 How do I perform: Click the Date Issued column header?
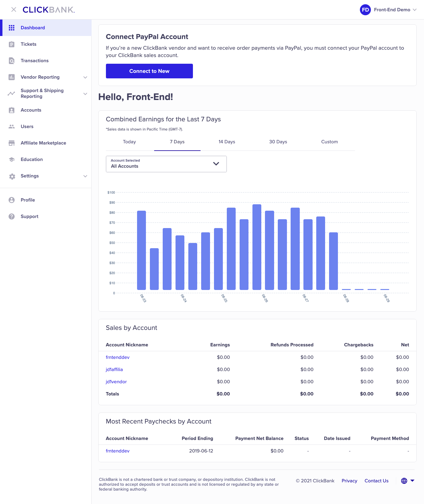coord(337,438)
